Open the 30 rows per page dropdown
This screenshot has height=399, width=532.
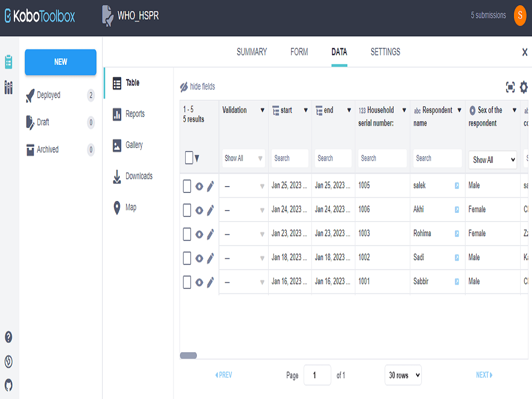point(403,375)
